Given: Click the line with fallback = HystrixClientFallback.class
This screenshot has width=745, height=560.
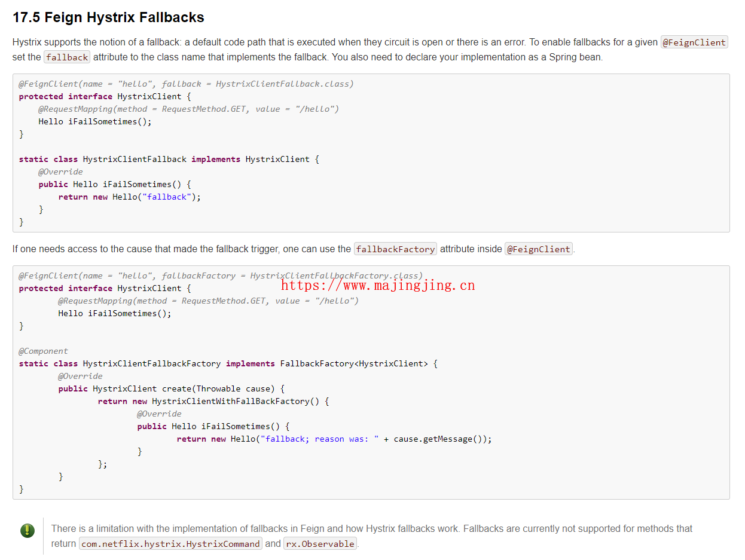Looking at the screenshot, I should coord(186,84).
